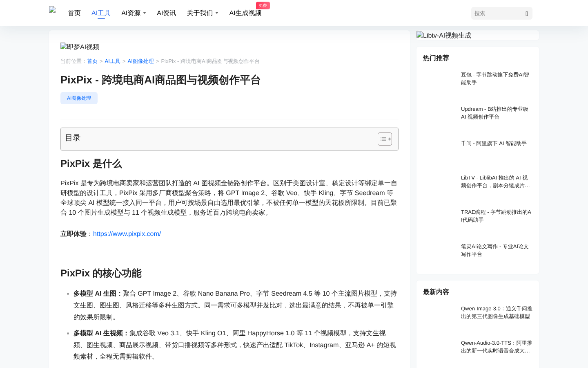
Task: Click the 最新内容 section heading
Action: click(x=436, y=292)
